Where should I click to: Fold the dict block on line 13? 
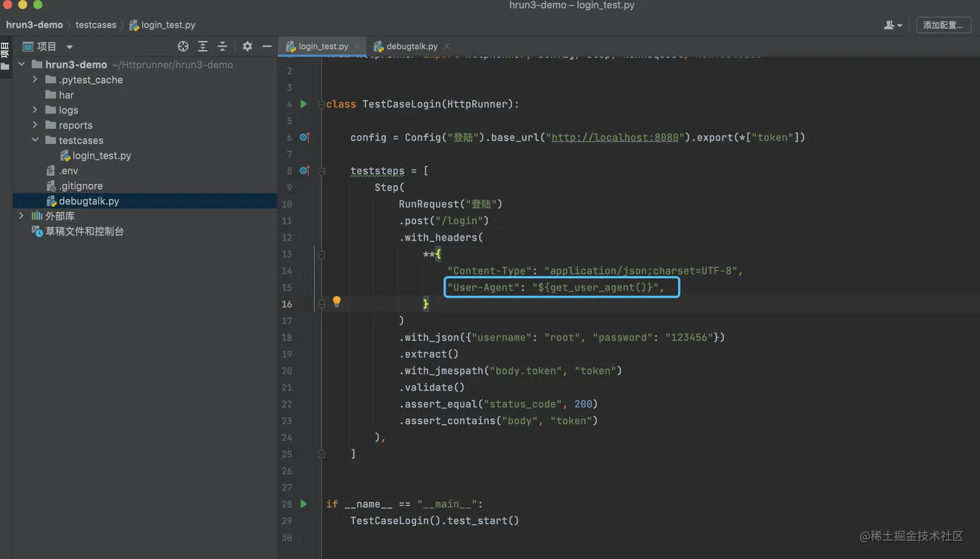[321, 255]
